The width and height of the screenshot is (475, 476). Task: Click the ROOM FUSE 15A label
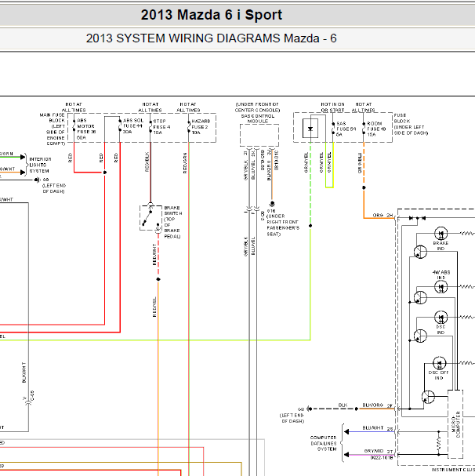(376, 129)
